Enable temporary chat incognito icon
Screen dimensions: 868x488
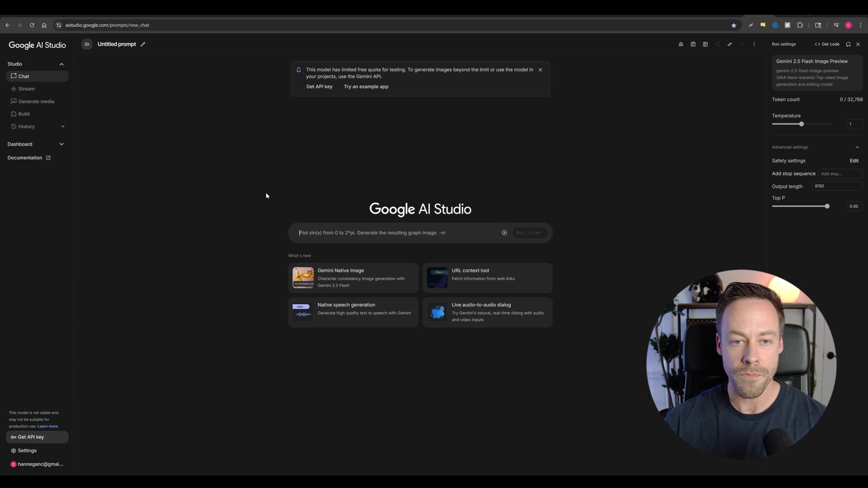point(681,44)
